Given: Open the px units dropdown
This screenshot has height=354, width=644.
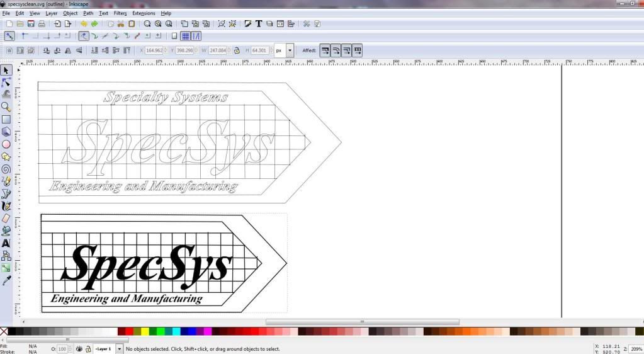Looking at the screenshot, I should coord(290,50).
